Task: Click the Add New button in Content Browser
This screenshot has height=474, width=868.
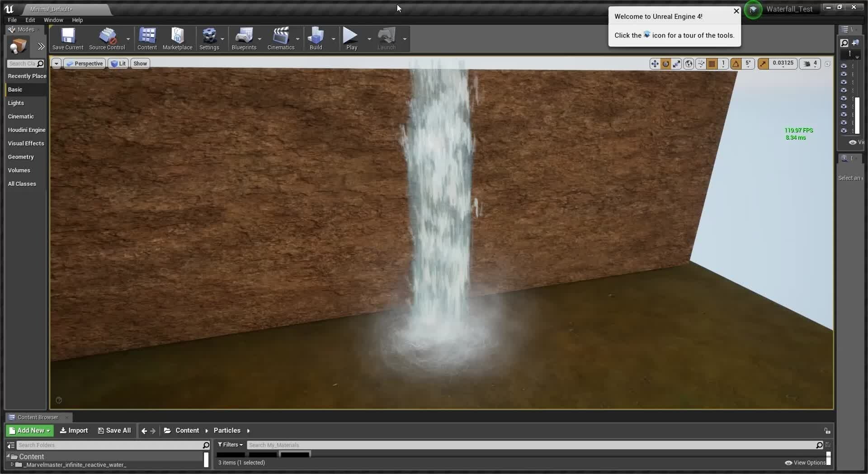Action: 29,430
